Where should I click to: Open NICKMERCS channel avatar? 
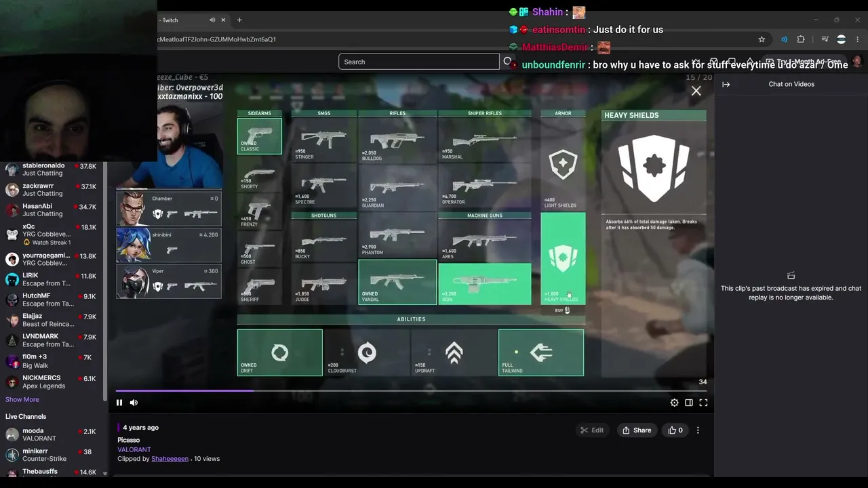12,382
